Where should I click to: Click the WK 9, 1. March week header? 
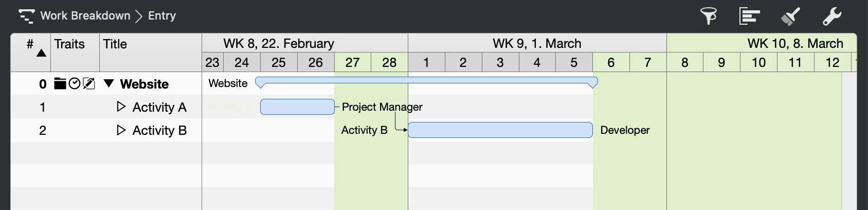click(537, 43)
